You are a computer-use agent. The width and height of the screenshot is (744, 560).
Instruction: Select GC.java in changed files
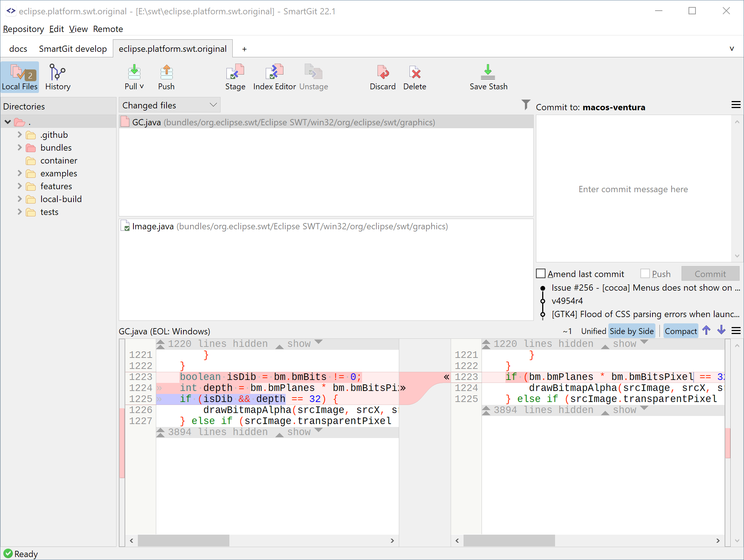pyautogui.click(x=326, y=122)
